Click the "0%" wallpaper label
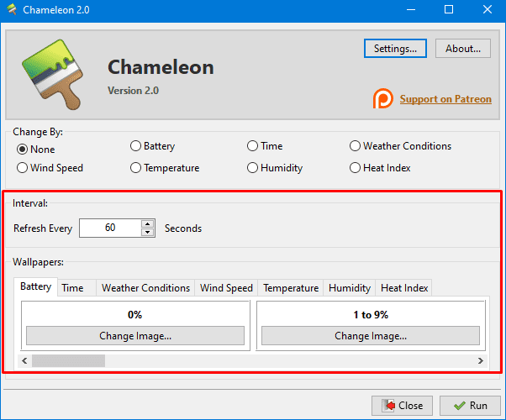 point(134,314)
